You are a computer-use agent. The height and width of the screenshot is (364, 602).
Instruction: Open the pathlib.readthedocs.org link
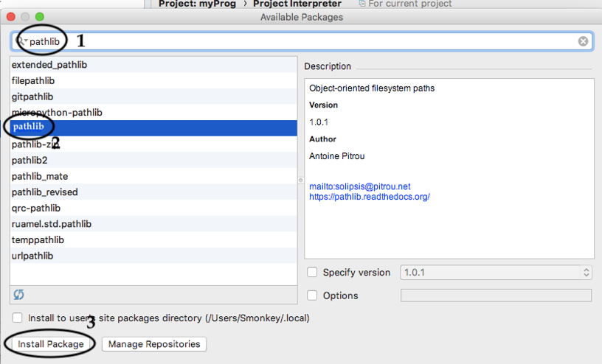coord(369,197)
